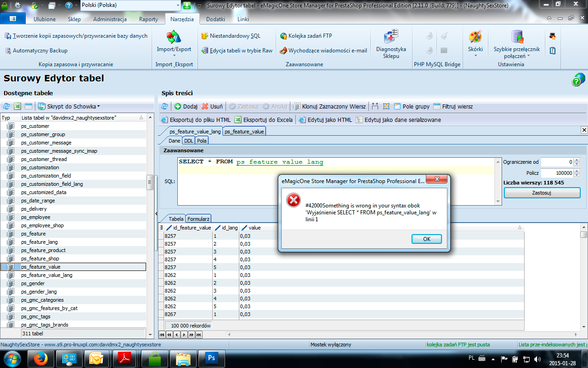Image resolution: width=588 pixels, height=368 pixels.
Task: Open the Skórki skins dropdown
Action: pyautogui.click(x=475, y=44)
